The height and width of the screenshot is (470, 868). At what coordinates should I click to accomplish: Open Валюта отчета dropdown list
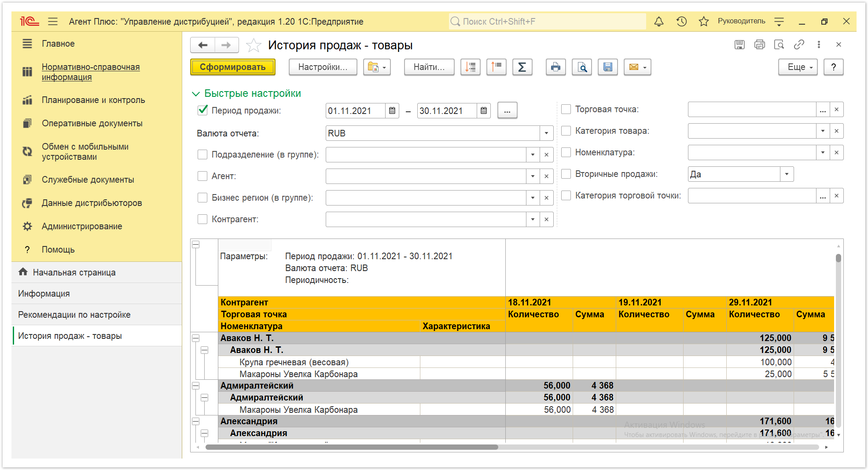pyautogui.click(x=546, y=133)
